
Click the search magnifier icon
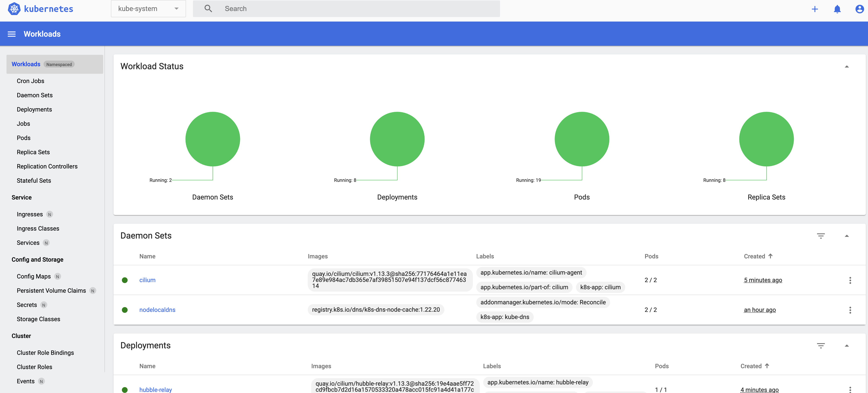click(208, 9)
